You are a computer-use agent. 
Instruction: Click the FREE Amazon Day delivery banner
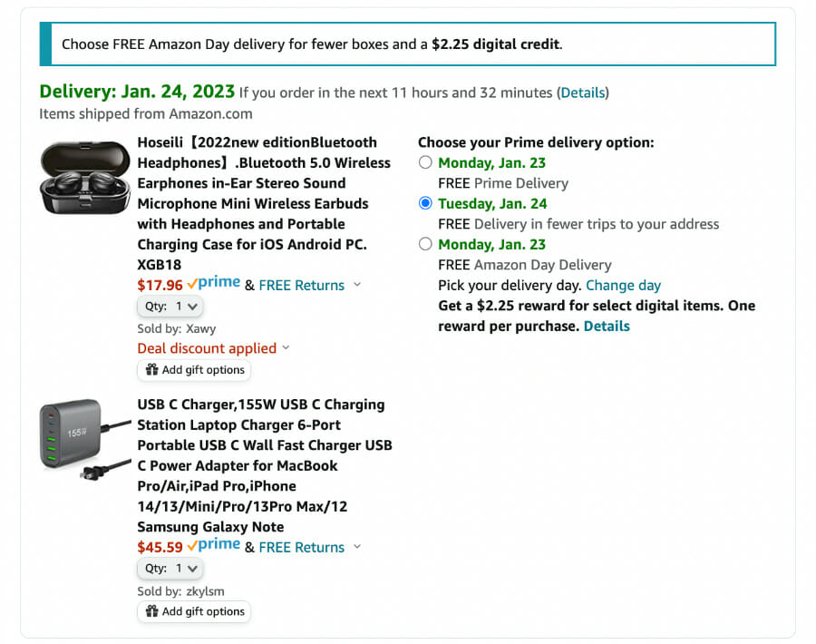[x=407, y=44]
